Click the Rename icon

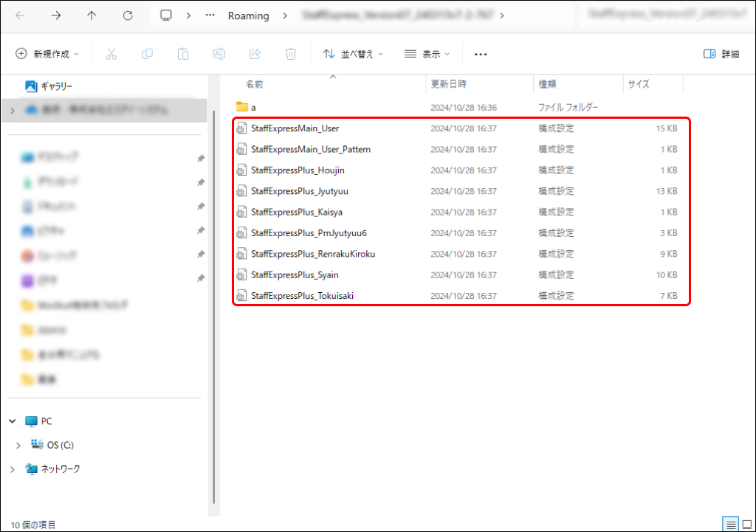coord(219,54)
